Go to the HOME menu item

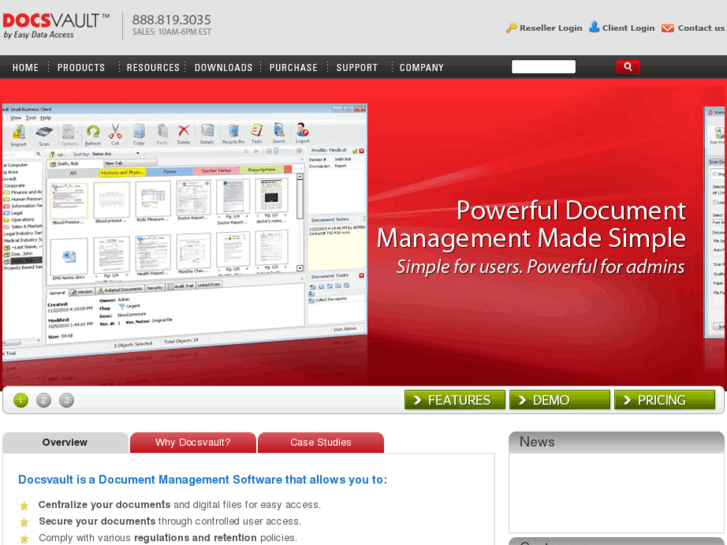[x=26, y=67]
